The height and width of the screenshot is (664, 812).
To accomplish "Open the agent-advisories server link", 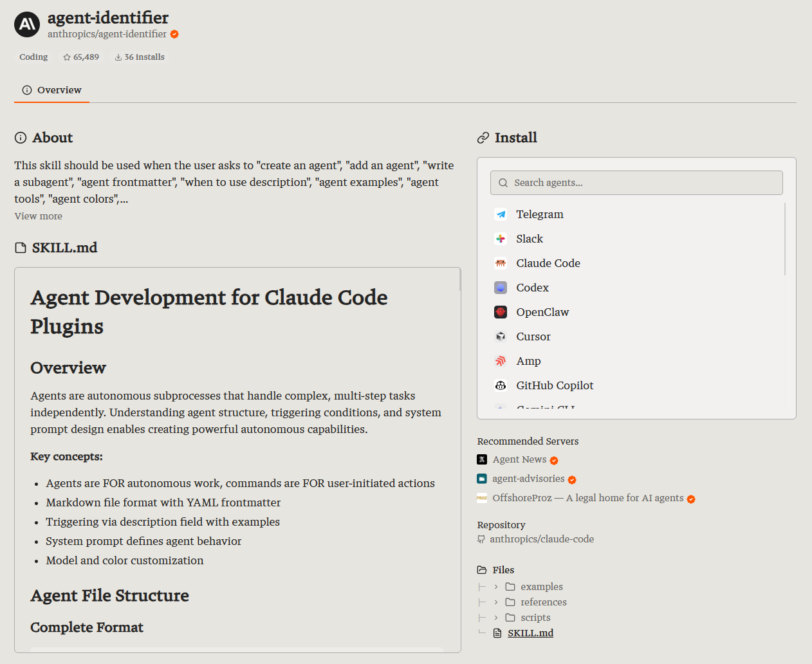I will [528, 479].
